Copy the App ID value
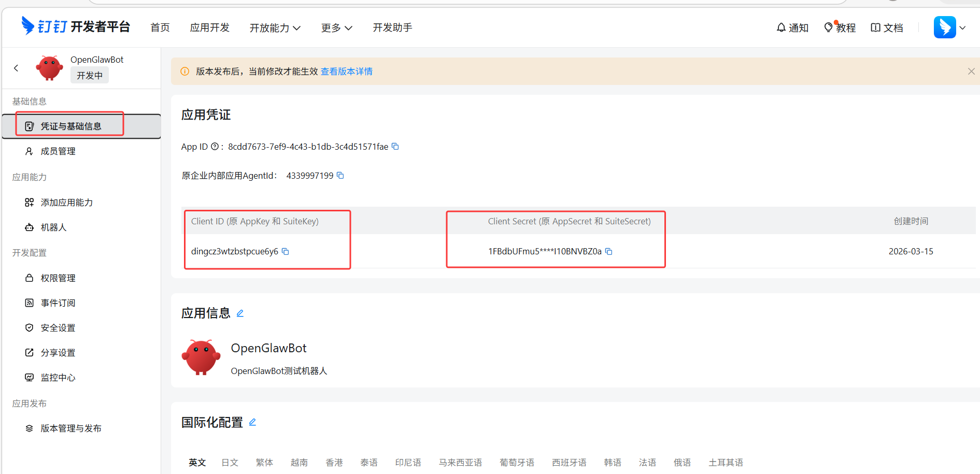 point(395,147)
